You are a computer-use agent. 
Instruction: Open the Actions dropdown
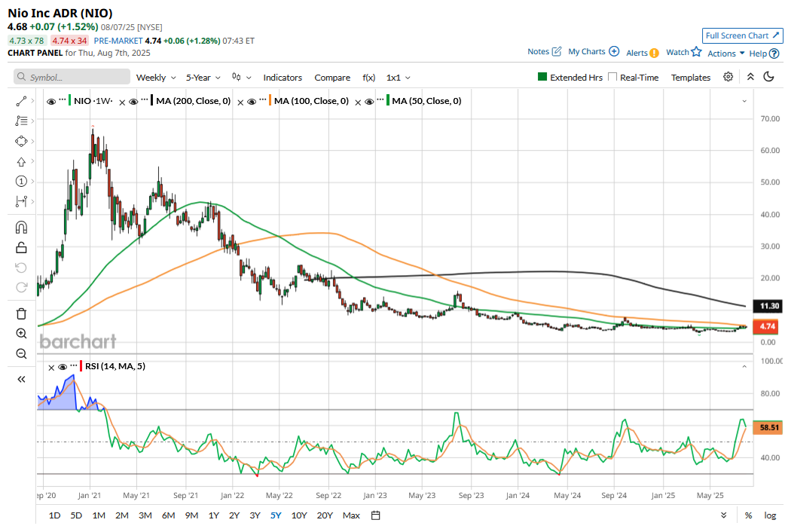point(726,54)
